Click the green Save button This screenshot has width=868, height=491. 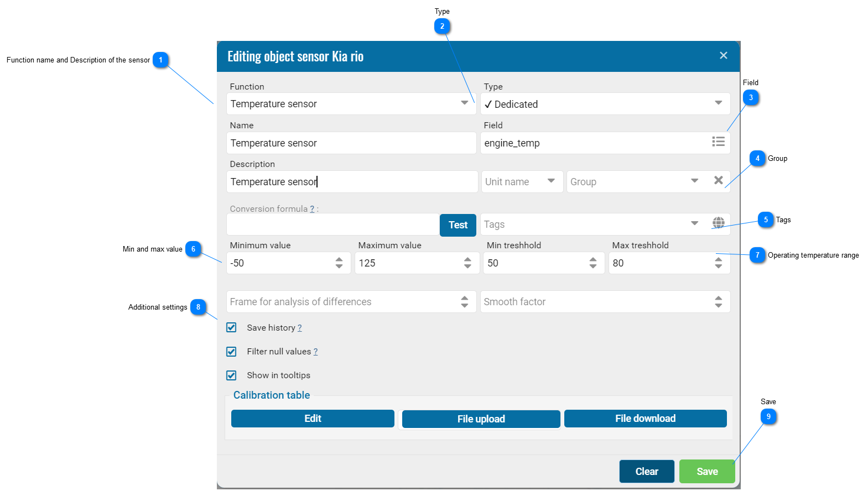tap(707, 472)
